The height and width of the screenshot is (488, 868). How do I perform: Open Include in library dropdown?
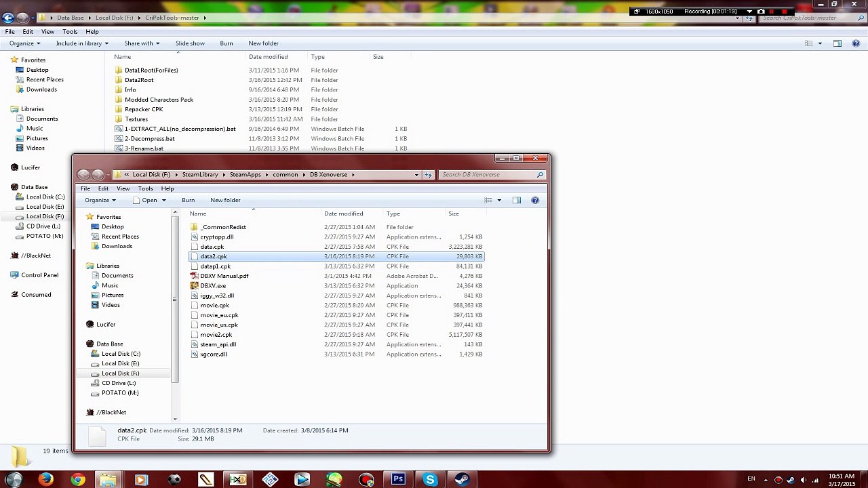tap(82, 43)
